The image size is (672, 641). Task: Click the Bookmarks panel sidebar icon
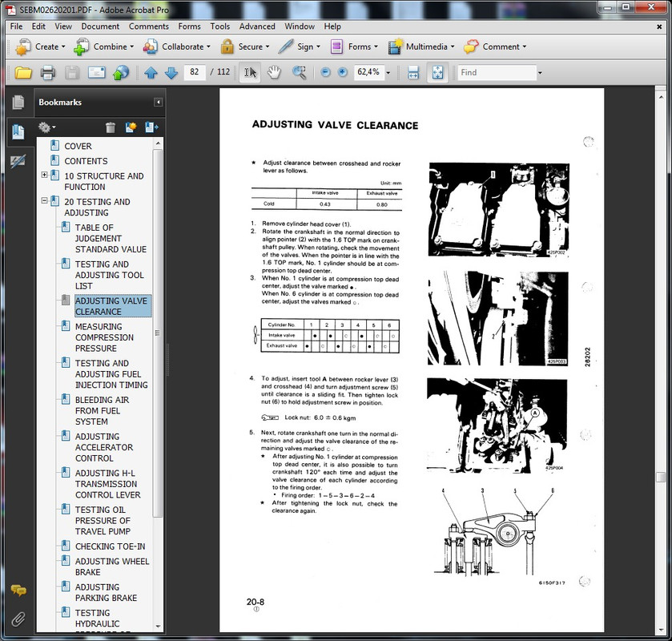pos(18,131)
